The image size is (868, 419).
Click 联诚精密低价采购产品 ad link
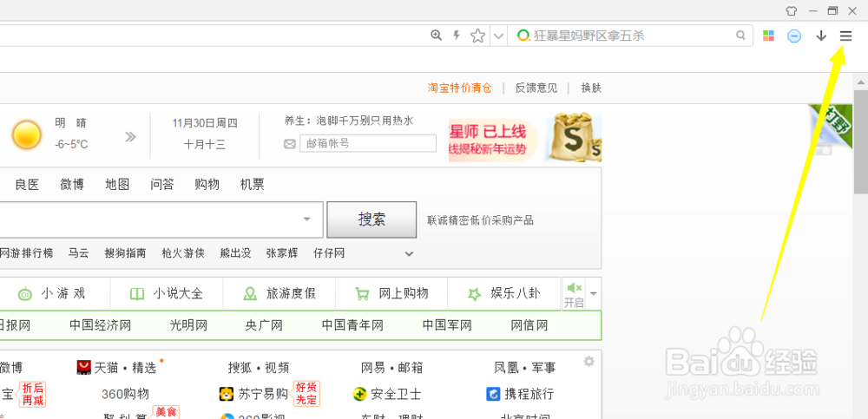coord(481,221)
